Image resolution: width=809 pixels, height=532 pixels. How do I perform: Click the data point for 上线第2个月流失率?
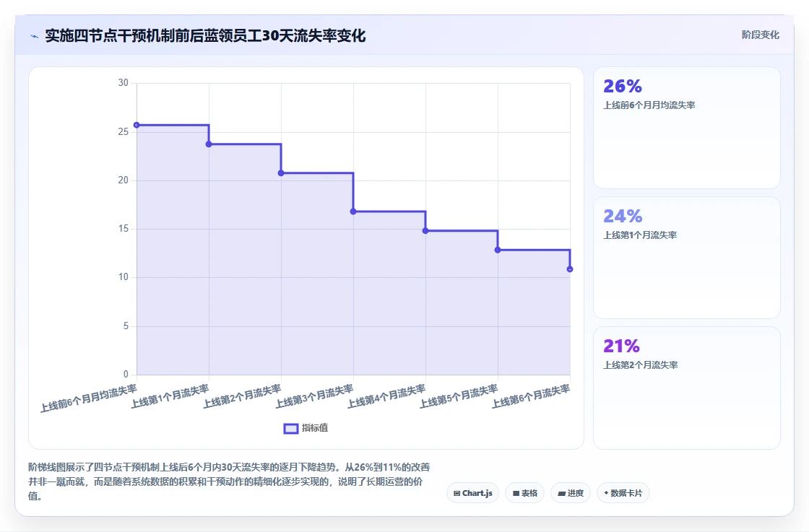281,173
